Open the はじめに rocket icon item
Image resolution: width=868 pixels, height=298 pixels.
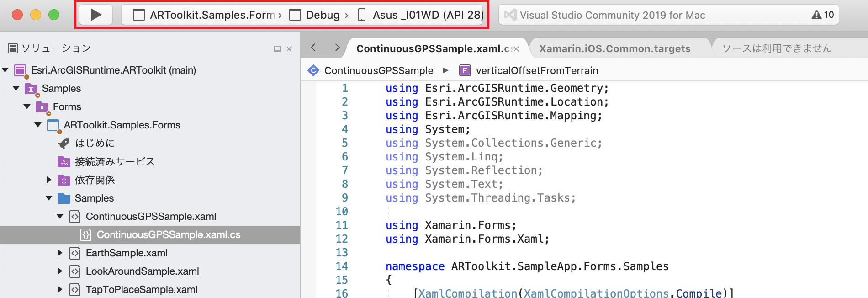(x=64, y=144)
